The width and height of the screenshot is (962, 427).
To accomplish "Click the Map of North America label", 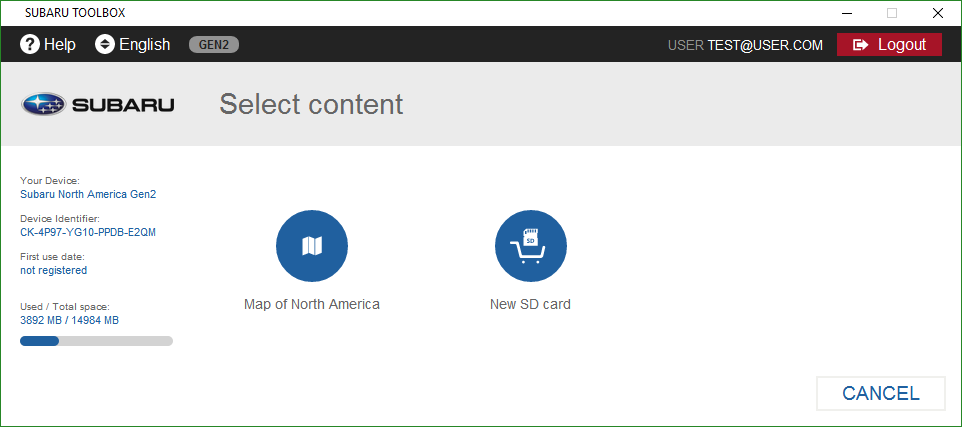I will click(312, 304).
